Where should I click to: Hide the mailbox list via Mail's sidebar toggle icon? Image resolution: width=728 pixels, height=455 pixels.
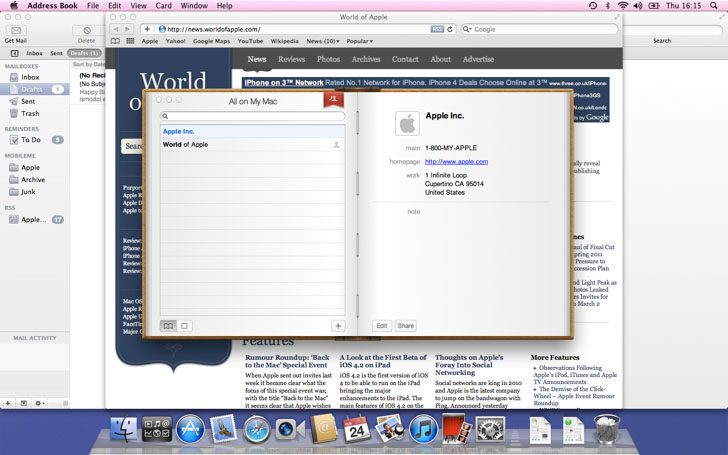[14, 53]
